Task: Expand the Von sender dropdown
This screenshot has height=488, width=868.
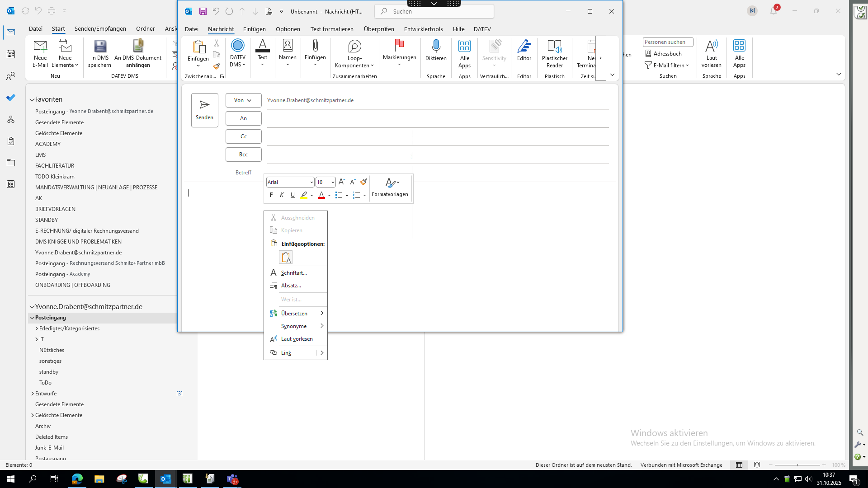Action: [x=243, y=100]
